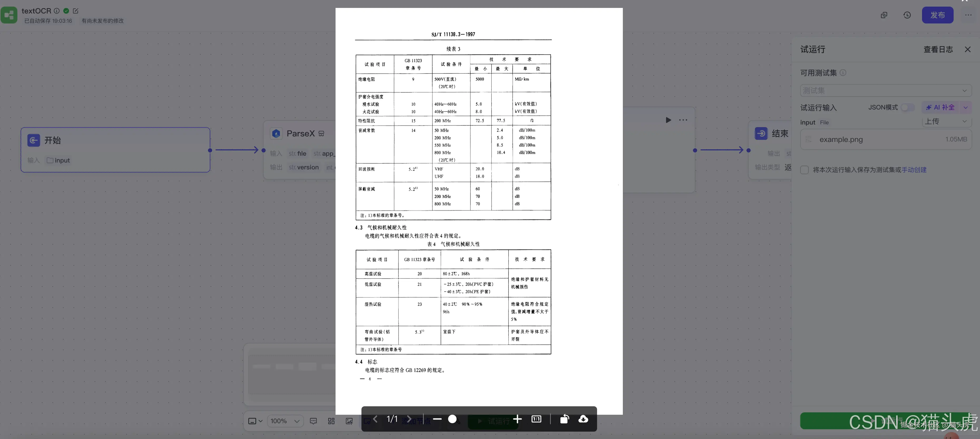Click the duplicate workflow icon near 发布

coord(884,15)
